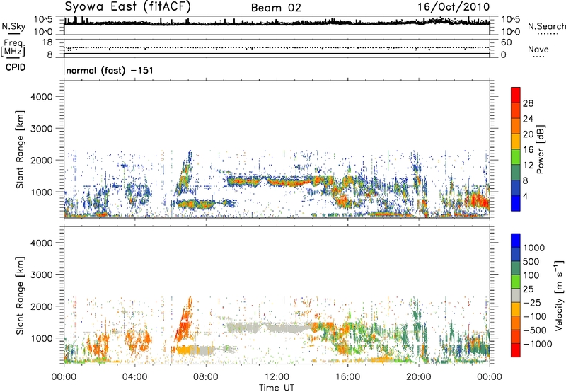Viewport: 566px width, 392px height.
Task: Click the "16:00" time tick label
Action: pos(347,377)
